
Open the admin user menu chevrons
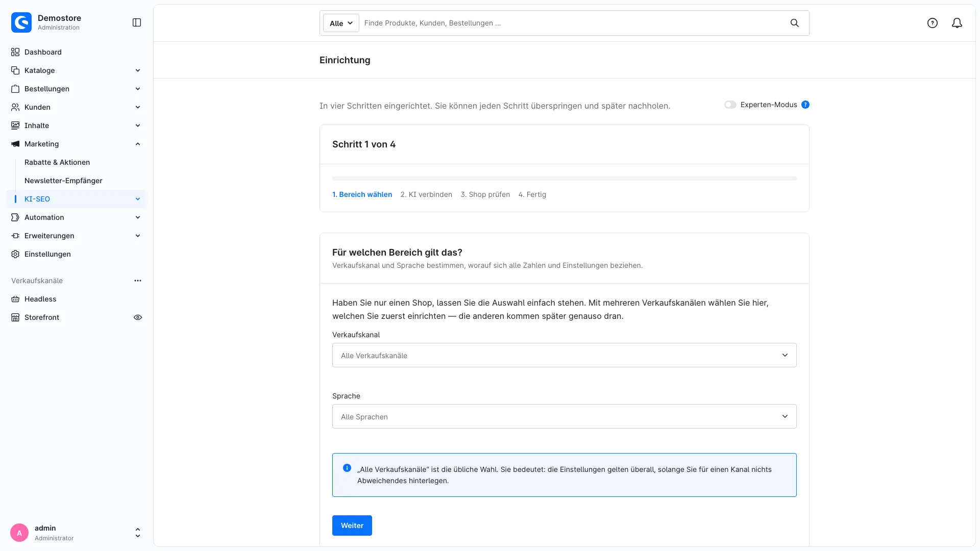coord(138,533)
